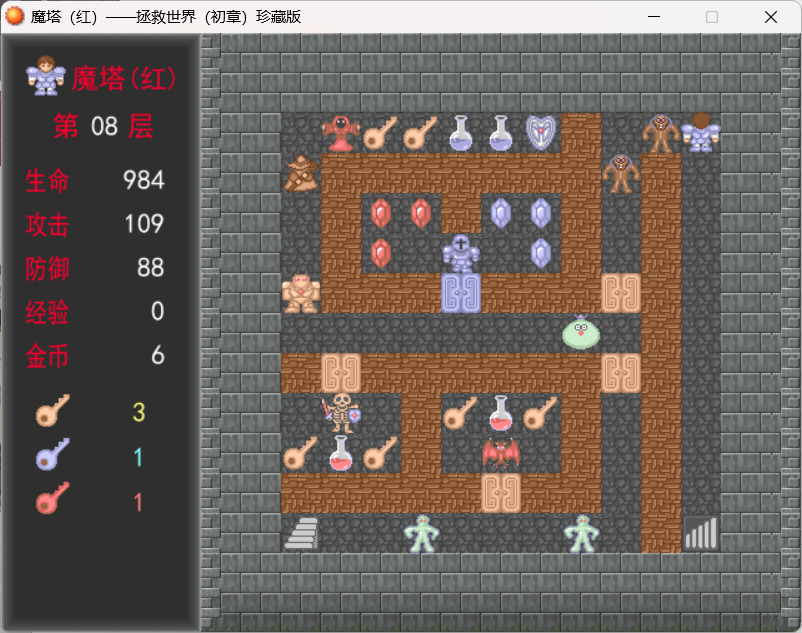Close the game window
The height and width of the screenshot is (633, 802).
(771, 17)
